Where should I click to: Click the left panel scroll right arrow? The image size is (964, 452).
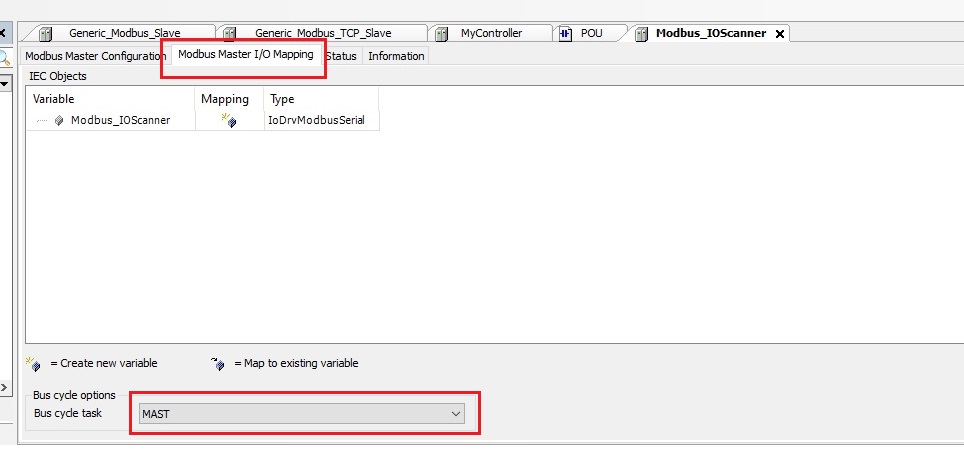pos(4,387)
